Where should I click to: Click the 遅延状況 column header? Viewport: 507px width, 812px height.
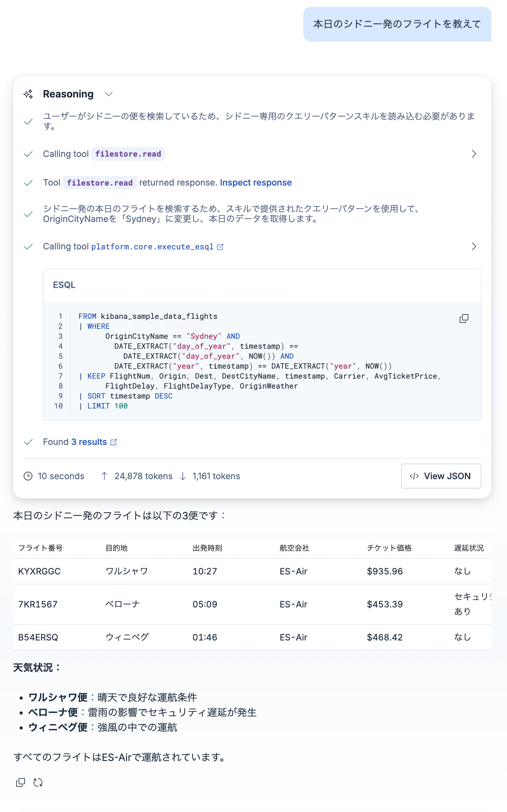coord(469,548)
